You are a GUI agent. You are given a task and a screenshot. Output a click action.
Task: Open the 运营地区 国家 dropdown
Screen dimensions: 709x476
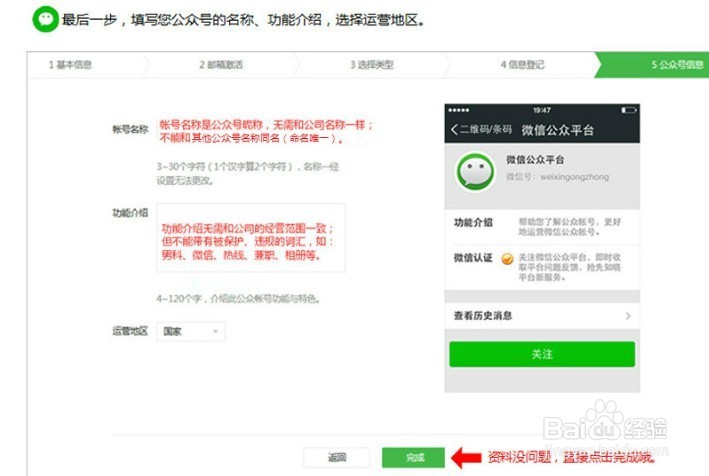[190, 331]
